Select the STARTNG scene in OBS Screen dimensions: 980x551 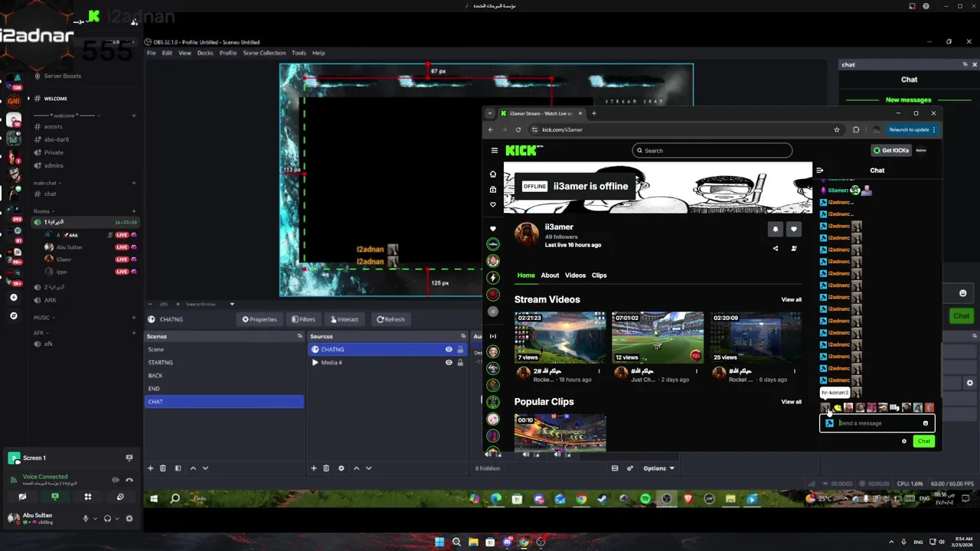pos(224,363)
